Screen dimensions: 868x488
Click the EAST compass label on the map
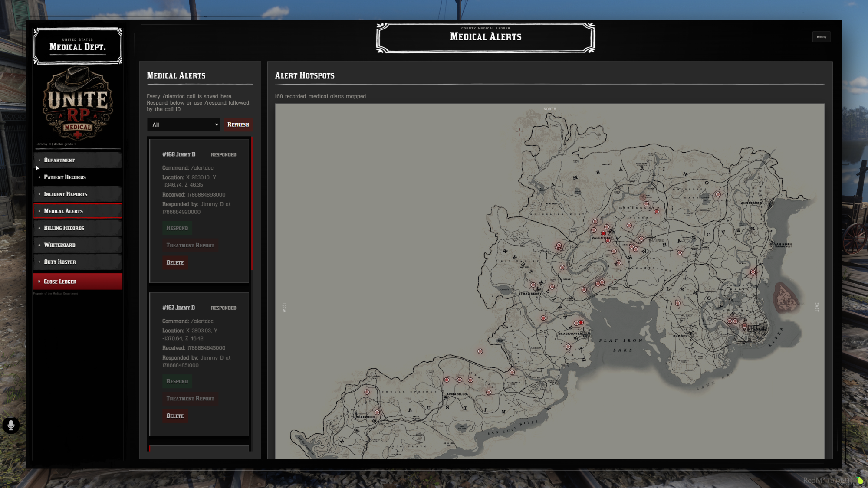point(816,307)
